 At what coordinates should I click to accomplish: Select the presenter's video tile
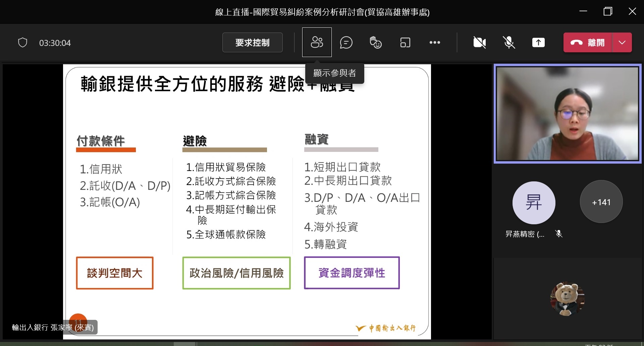[x=567, y=114]
